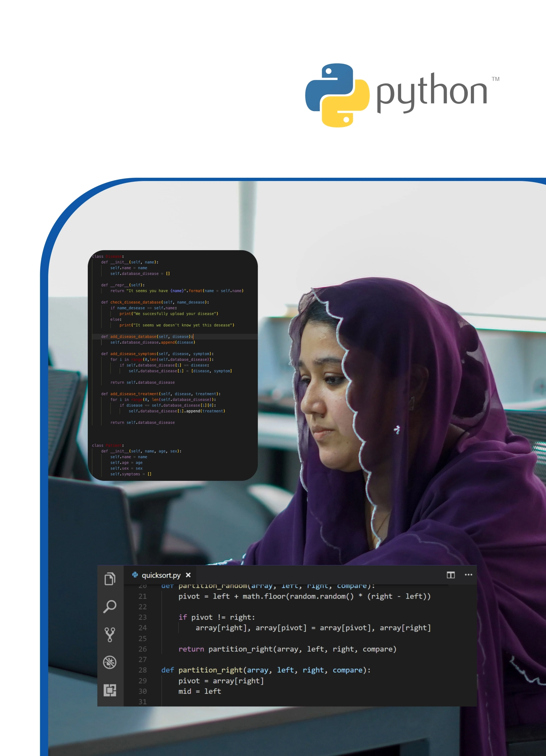546x756 pixels.
Task: Click the 'def partition_right' function definition
Action: click(x=266, y=670)
